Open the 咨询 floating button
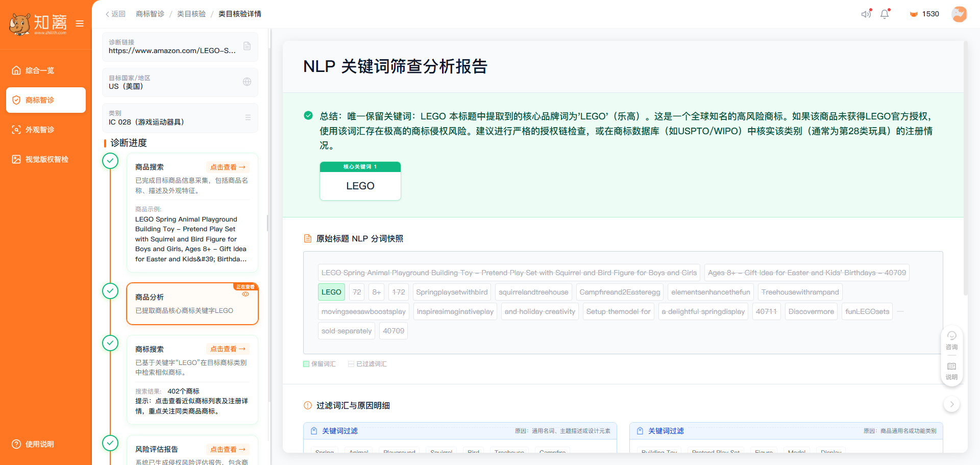This screenshot has height=465, width=980. coord(951,341)
